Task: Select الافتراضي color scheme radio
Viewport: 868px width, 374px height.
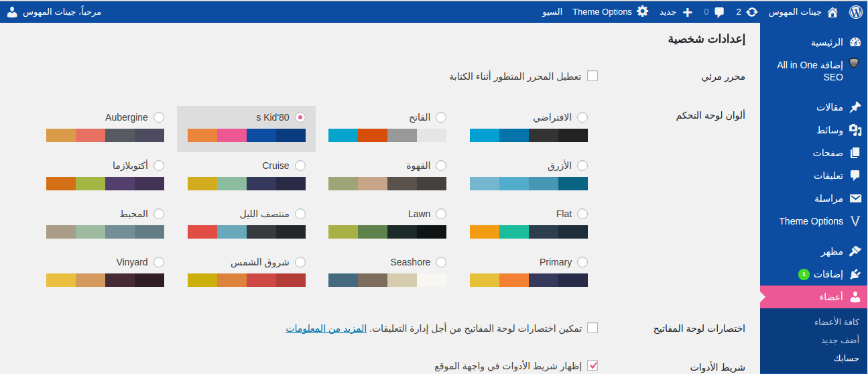Action: pyautogui.click(x=582, y=117)
